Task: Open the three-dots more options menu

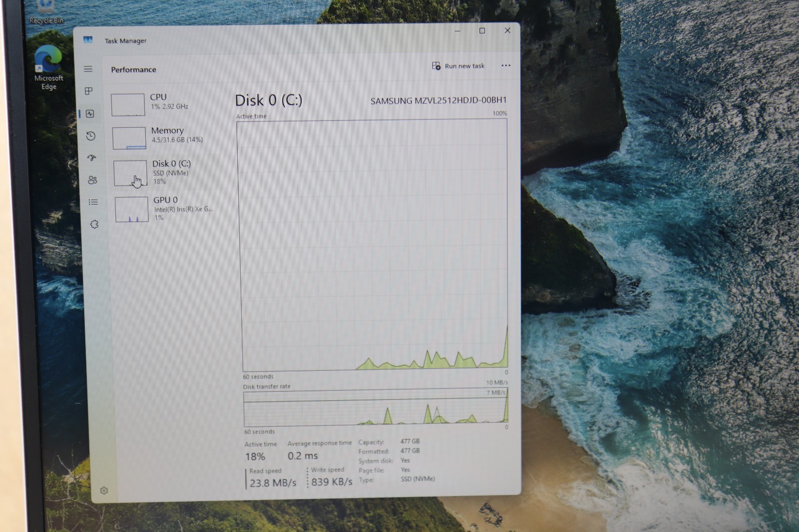Action: 506,65
